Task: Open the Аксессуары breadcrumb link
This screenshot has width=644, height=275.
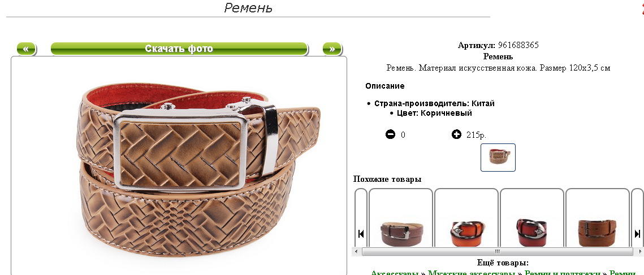Action: [395, 273]
